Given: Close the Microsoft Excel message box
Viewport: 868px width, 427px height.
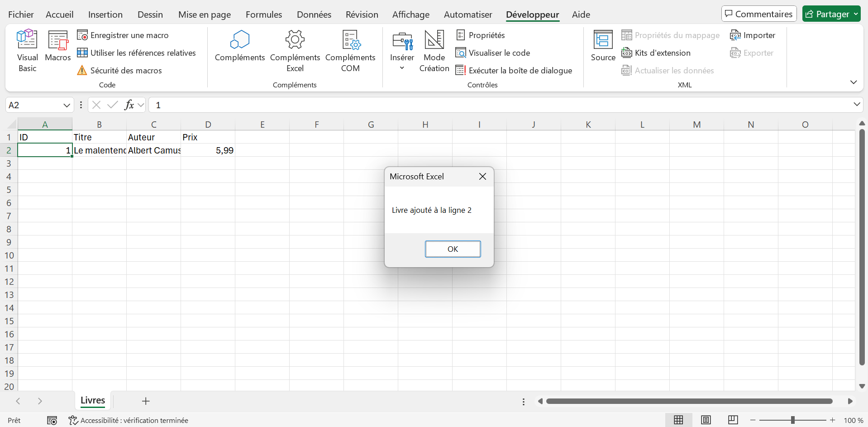Looking at the screenshot, I should click(x=482, y=176).
